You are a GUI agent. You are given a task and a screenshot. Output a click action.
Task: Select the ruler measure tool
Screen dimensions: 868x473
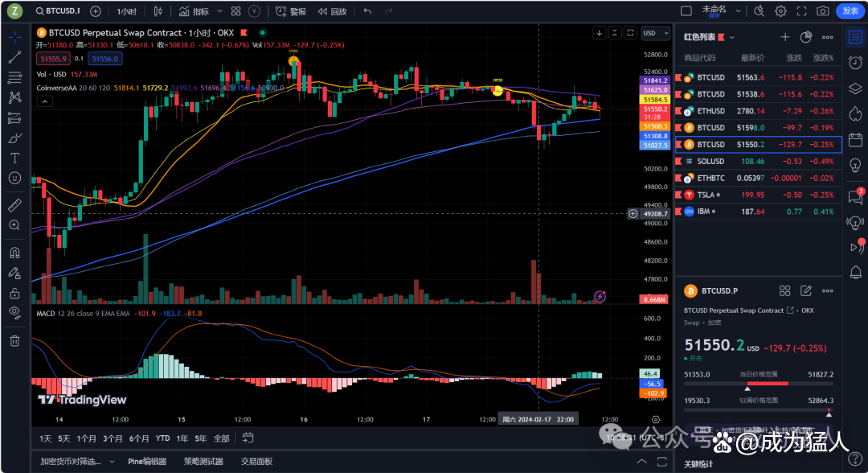click(x=15, y=205)
